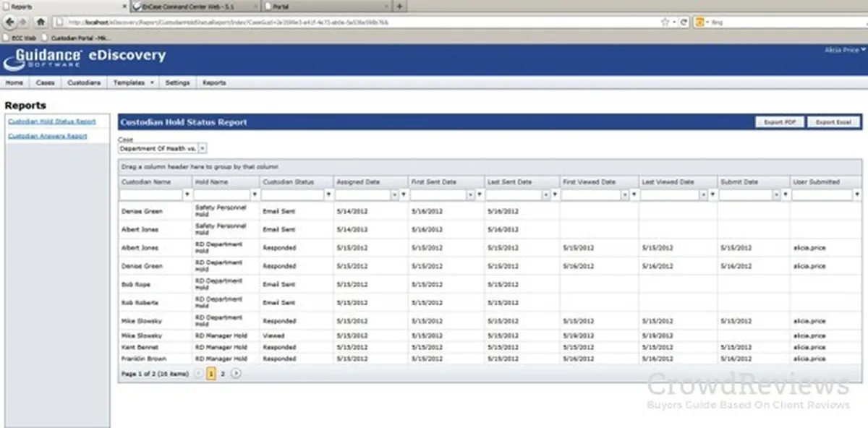Screen dimensions: 868x428
Task: Open filter menu icon for Hold Name column
Action: (x=255, y=195)
